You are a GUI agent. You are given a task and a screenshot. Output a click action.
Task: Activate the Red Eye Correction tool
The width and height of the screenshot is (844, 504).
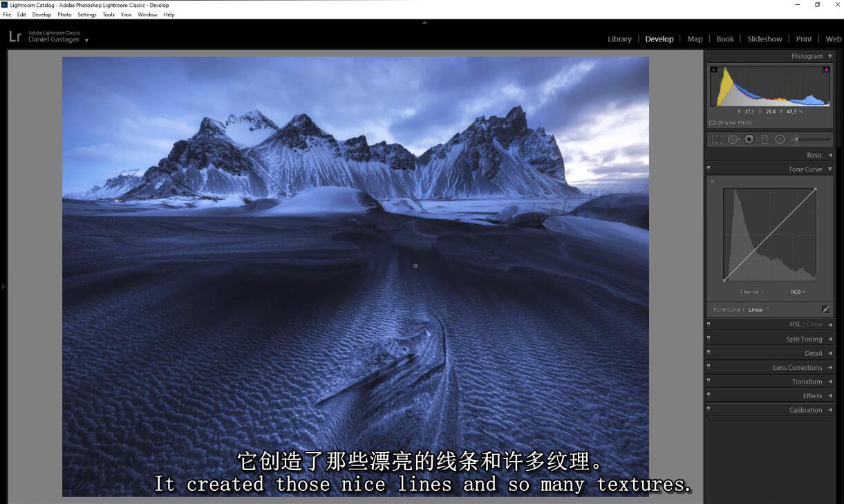tap(749, 139)
